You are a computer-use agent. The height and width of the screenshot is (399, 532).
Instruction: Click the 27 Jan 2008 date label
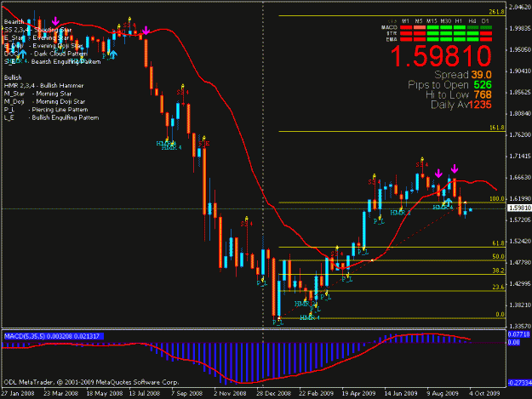tap(18, 393)
